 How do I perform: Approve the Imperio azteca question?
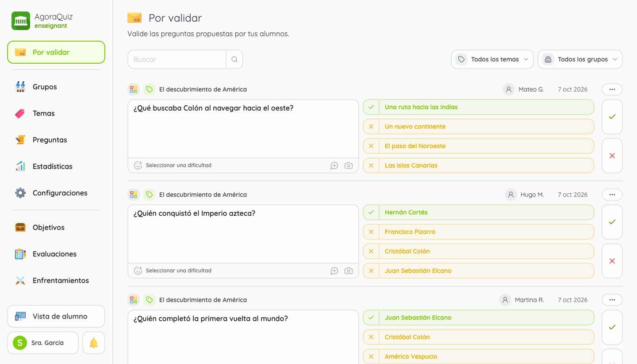click(612, 222)
